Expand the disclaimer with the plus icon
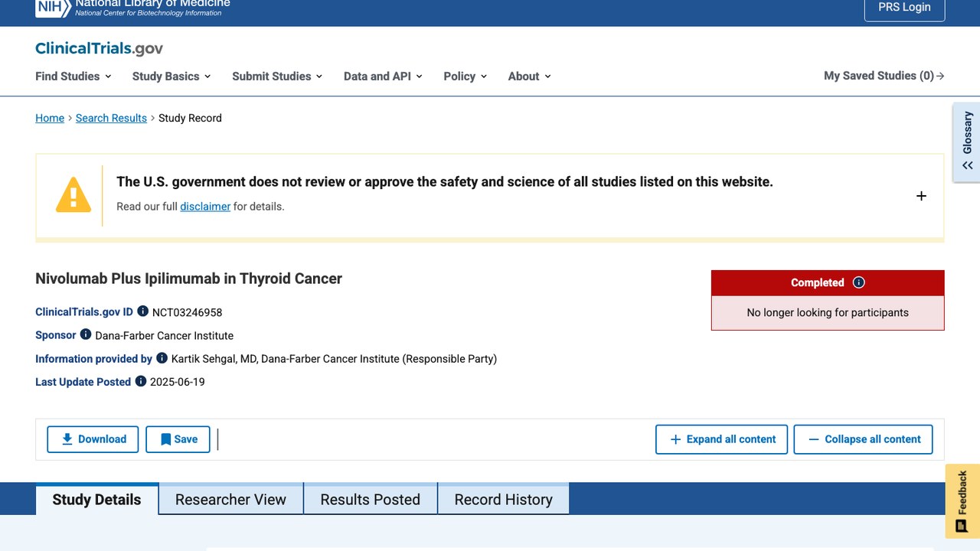This screenshot has width=980, height=551. point(921,196)
